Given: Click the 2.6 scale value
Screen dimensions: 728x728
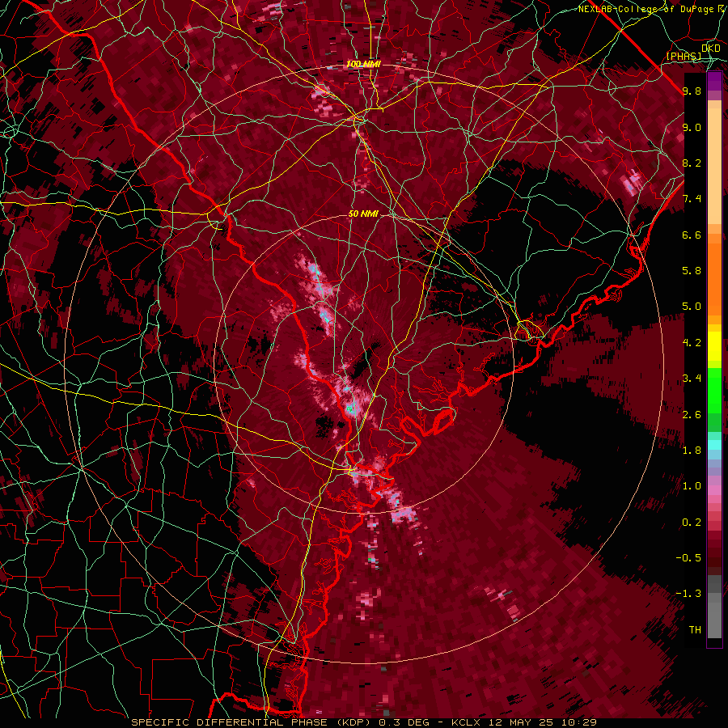Looking at the screenshot, I should (692, 415).
